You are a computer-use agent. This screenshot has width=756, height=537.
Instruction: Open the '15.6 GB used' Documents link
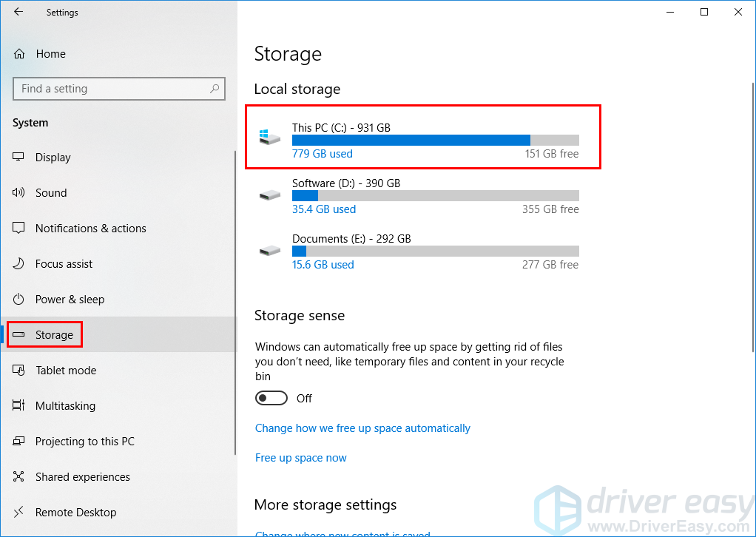tap(323, 265)
